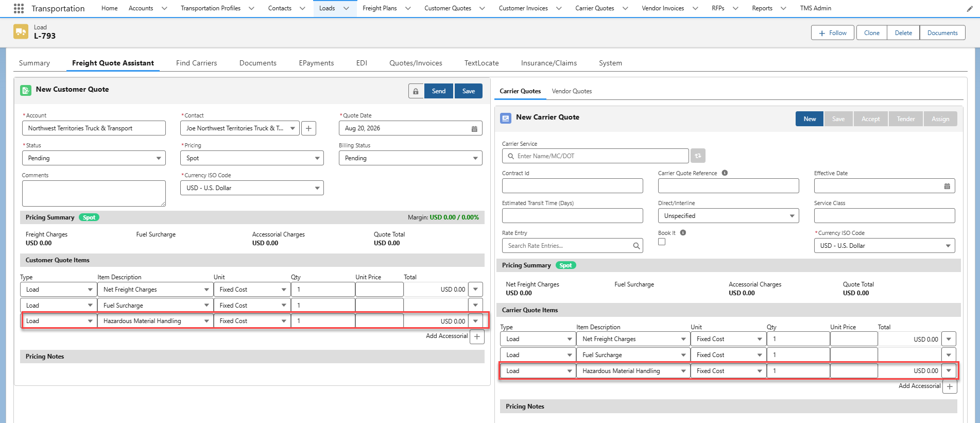980x423 pixels.
Task: Add accessorial to carrier quote items
Action: click(950, 386)
